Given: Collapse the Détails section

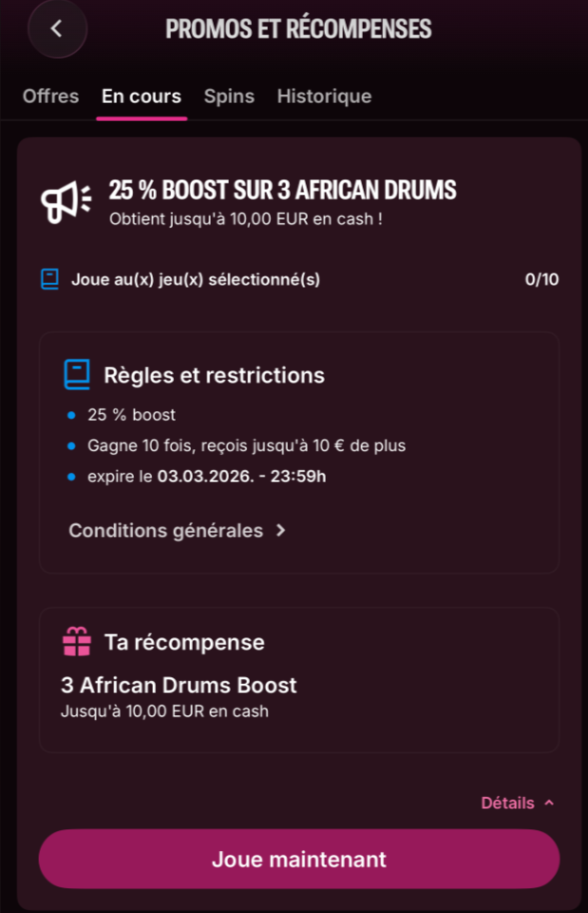Looking at the screenshot, I should coord(508,803).
